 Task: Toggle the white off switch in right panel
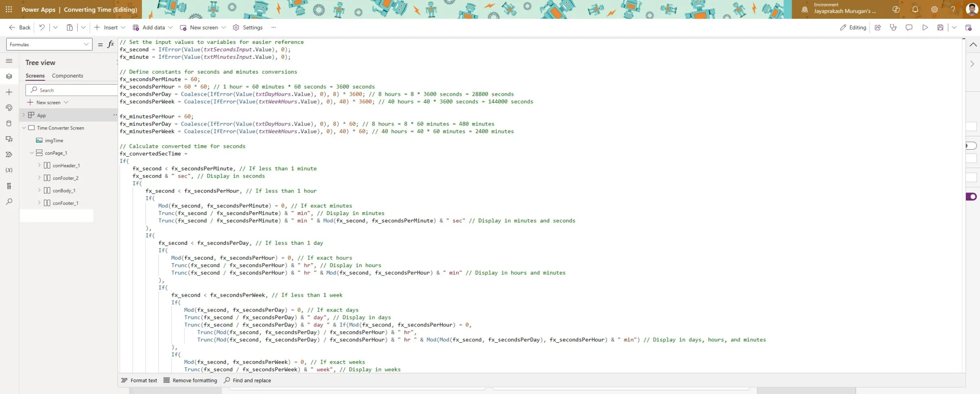971,146
